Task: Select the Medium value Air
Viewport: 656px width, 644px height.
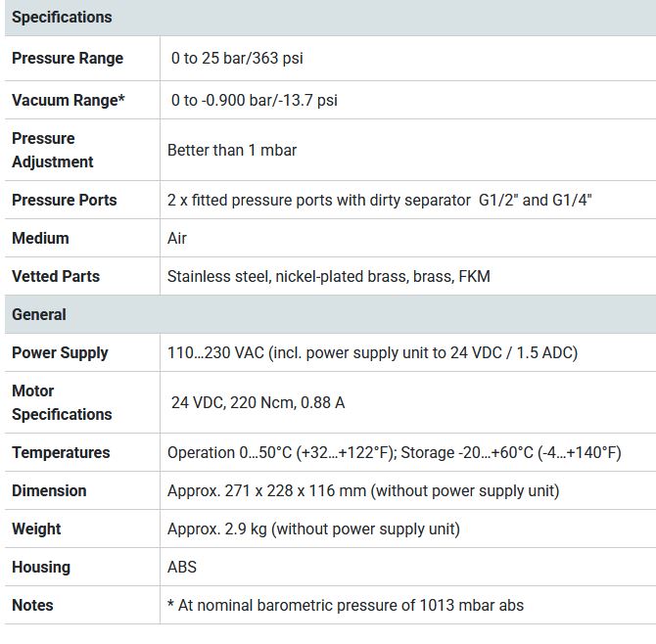Action: coord(177,238)
